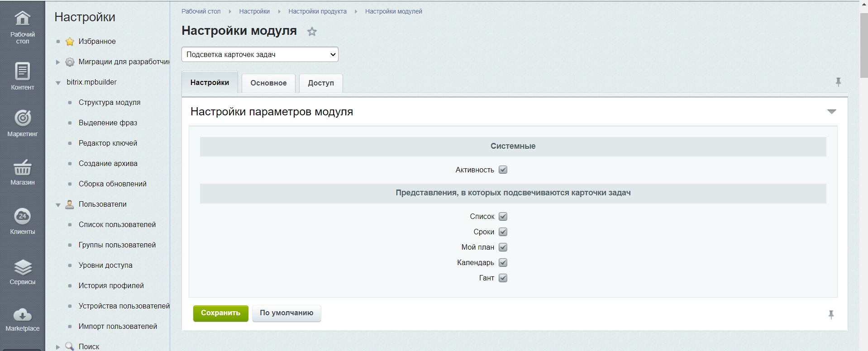Add page to favorites with star icon
Screen dimensions: 868x351
[312, 32]
